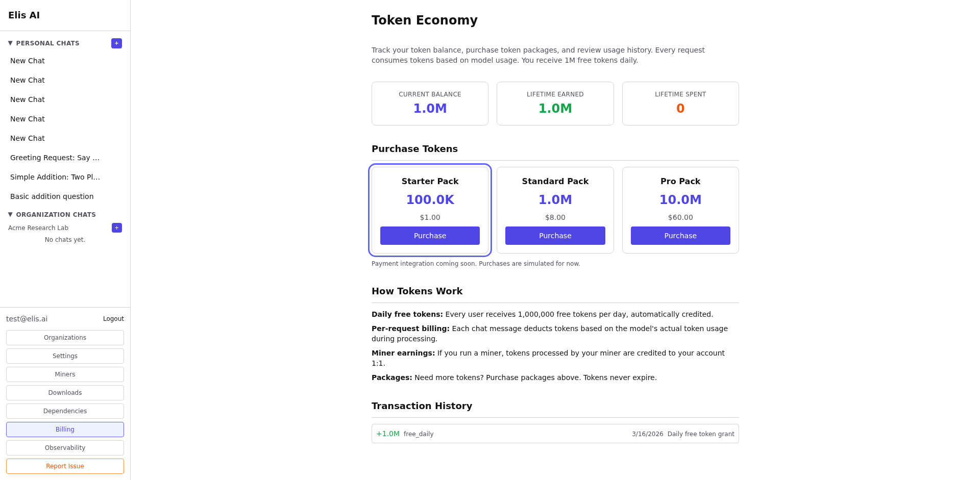Open the Settings page

pos(65,356)
